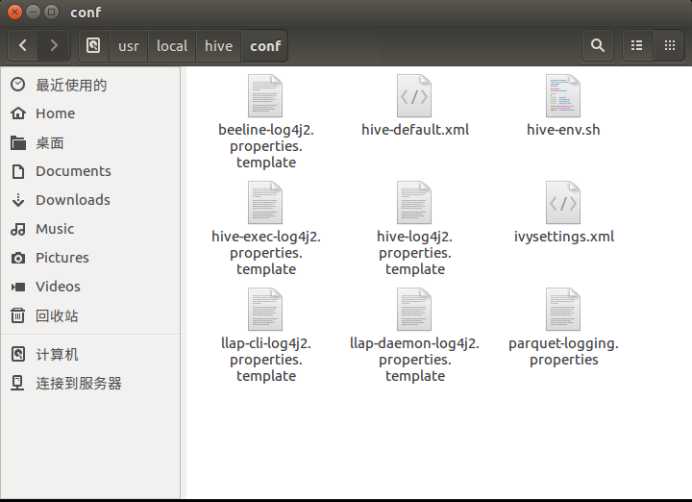Open Music label in the sidebar
The width and height of the screenshot is (692, 502).
coord(55,229)
